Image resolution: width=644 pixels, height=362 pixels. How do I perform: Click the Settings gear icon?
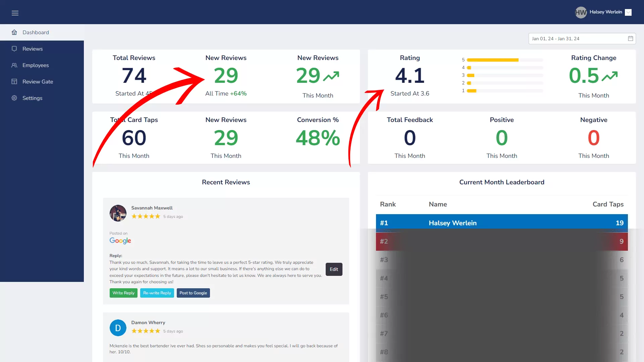point(14,98)
